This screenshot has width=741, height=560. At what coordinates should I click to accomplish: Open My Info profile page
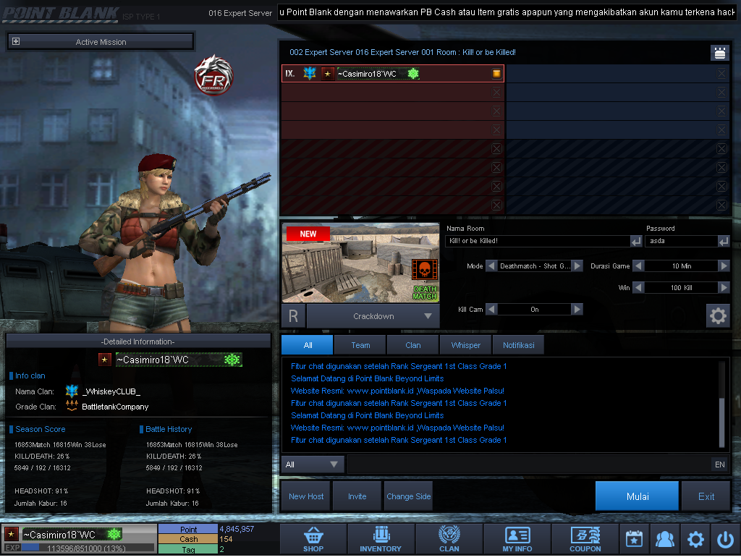517,539
